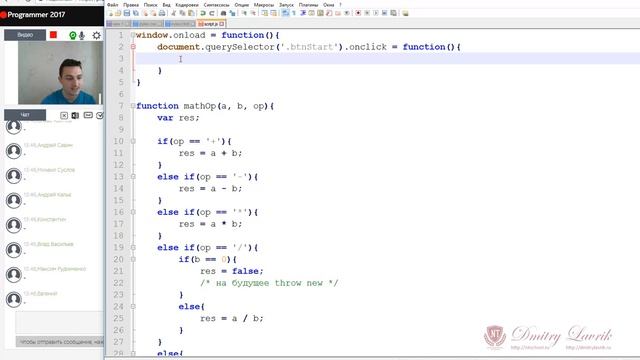Click the chat message box icon
Screen dimensions: 640x360
click(x=88, y=116)
